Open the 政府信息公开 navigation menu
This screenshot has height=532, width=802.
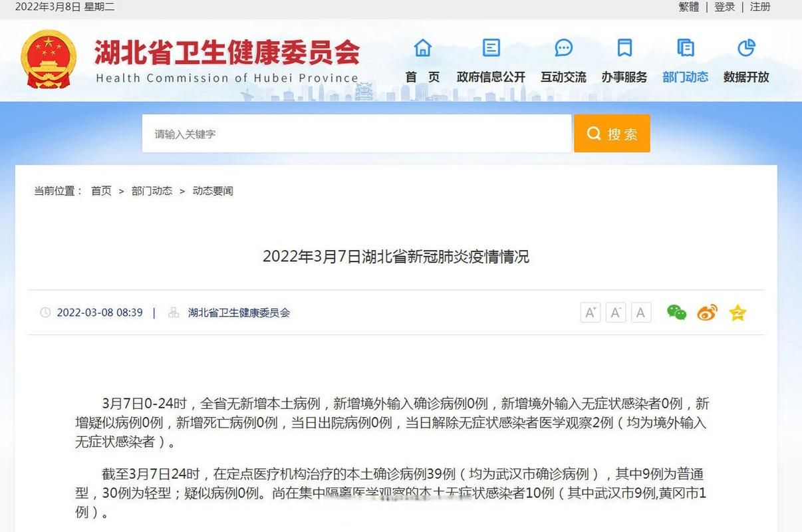(x=491, y=77)
